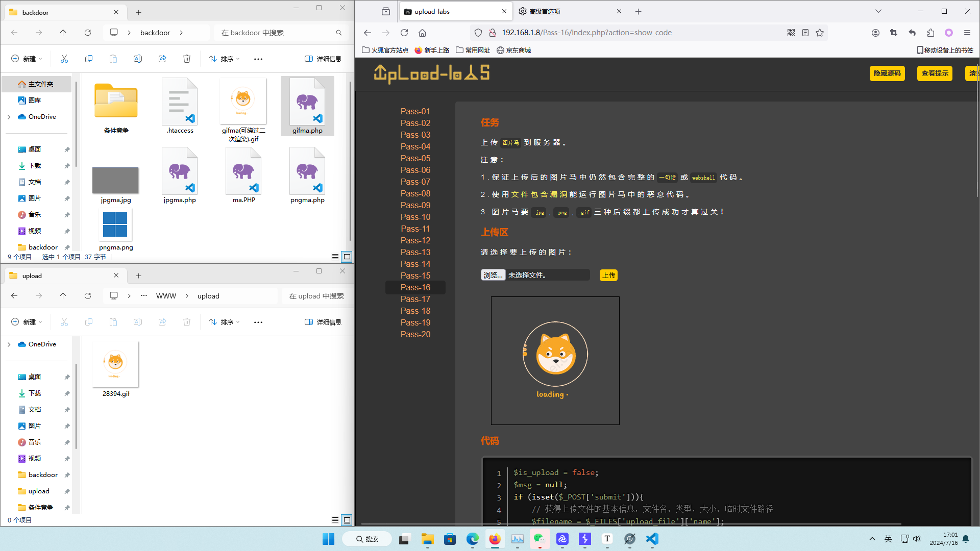
Task: Select gifma.php file thumbnail
Action: (x=307, y=106)
